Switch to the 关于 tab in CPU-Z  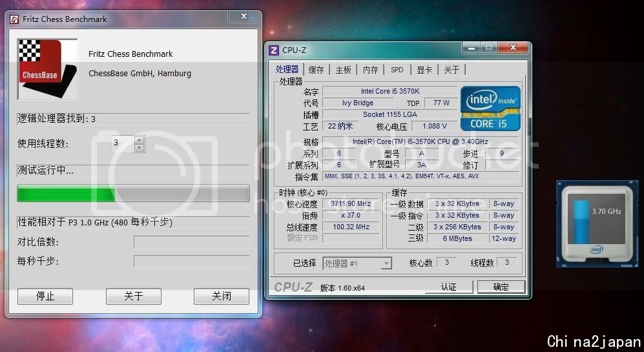point(452,70)
